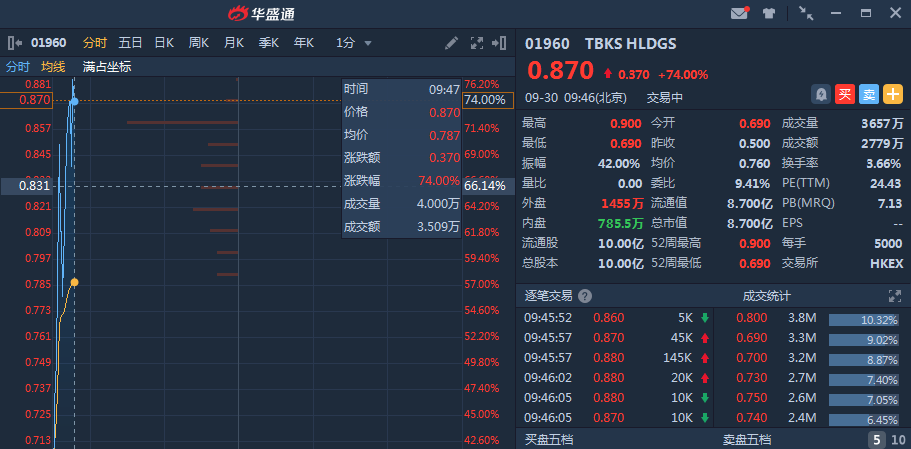Image resolution: width=911 pixels, height=449 pixels.
Task: Open the 1分 interval dropdown
Action: pos(353,43)
